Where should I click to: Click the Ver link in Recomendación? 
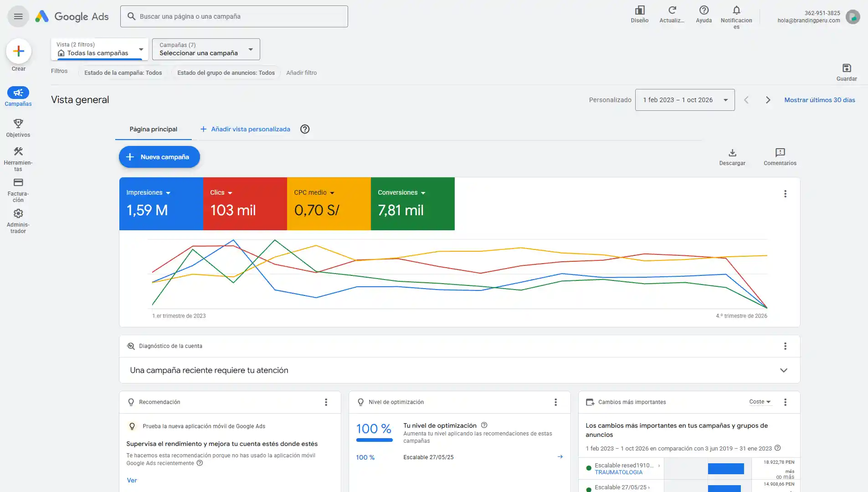[132, 480]
